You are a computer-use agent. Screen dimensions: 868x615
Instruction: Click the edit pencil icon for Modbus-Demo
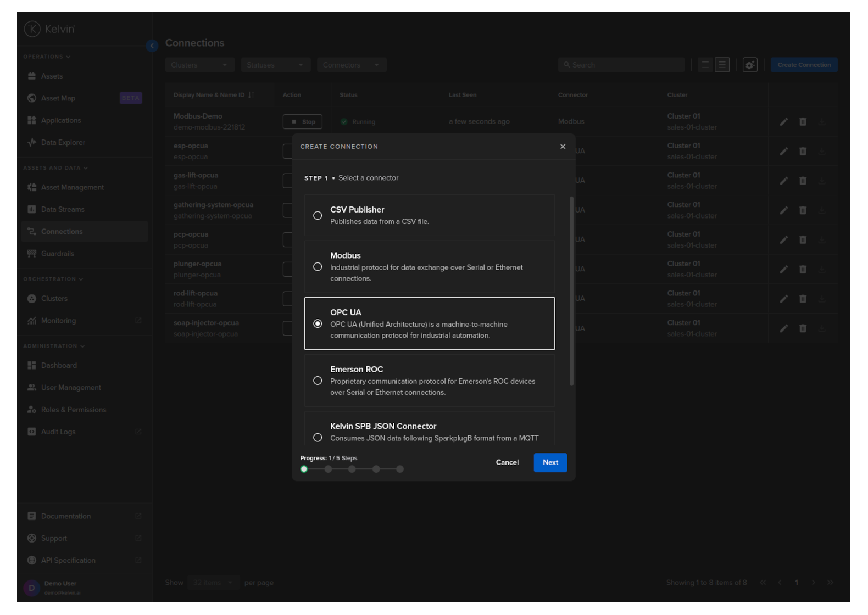point(783,122)
